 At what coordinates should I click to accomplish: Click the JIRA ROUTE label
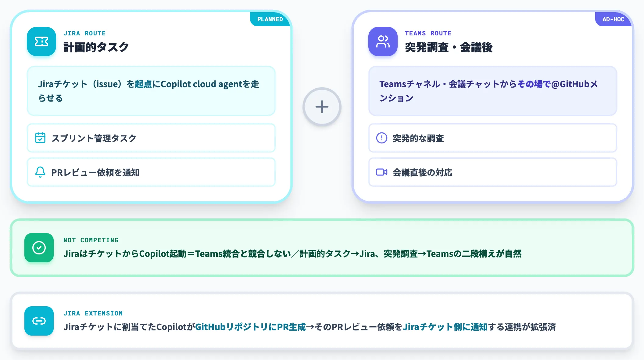[x=84, y=33]
